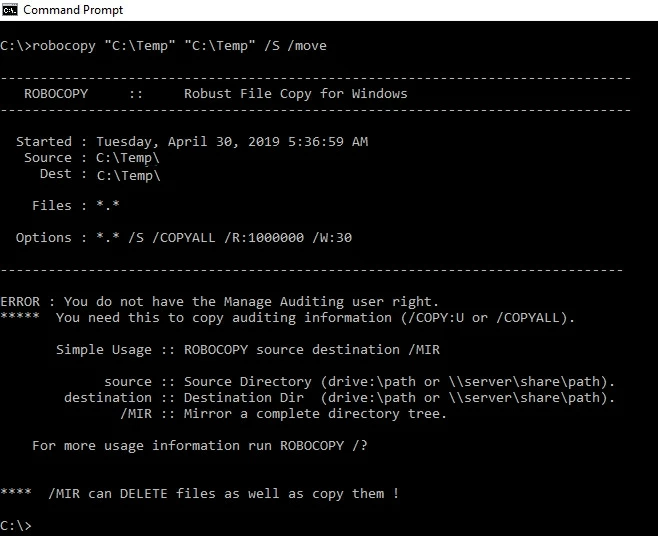Click the final C:\> prompt at bottom

point(16,526)
